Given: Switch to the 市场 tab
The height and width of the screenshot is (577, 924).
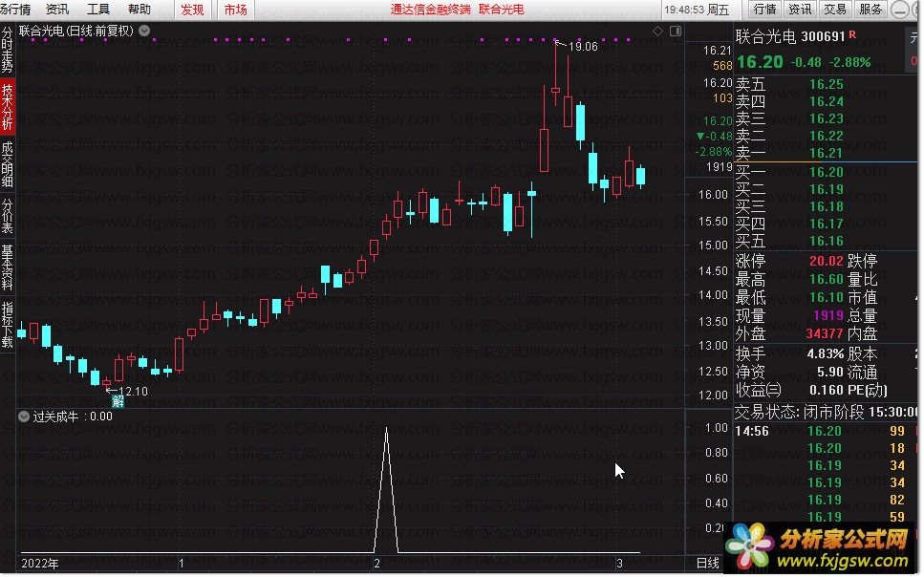Looking at the screenshot, I should coord(235,10).
